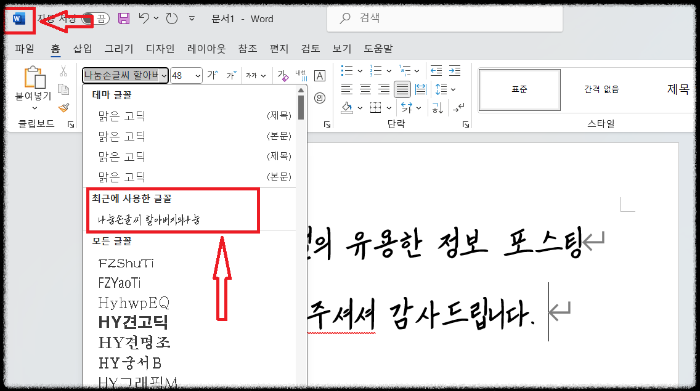This screenshot has width=700, height=391.
Task: Click the Word application icon in the title bar
Action: coord(19,19)
